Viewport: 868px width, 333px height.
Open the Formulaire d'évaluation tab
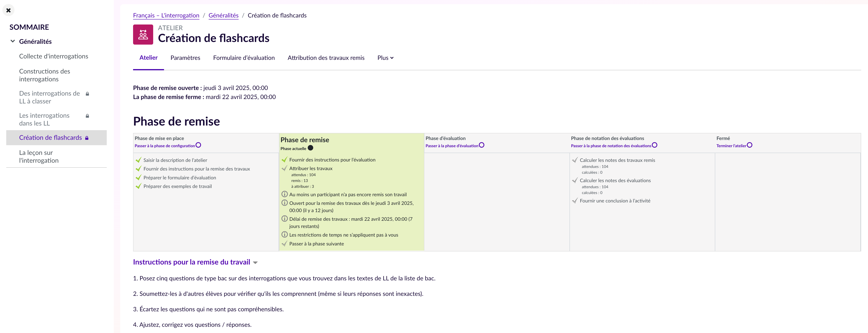(244, 58)
